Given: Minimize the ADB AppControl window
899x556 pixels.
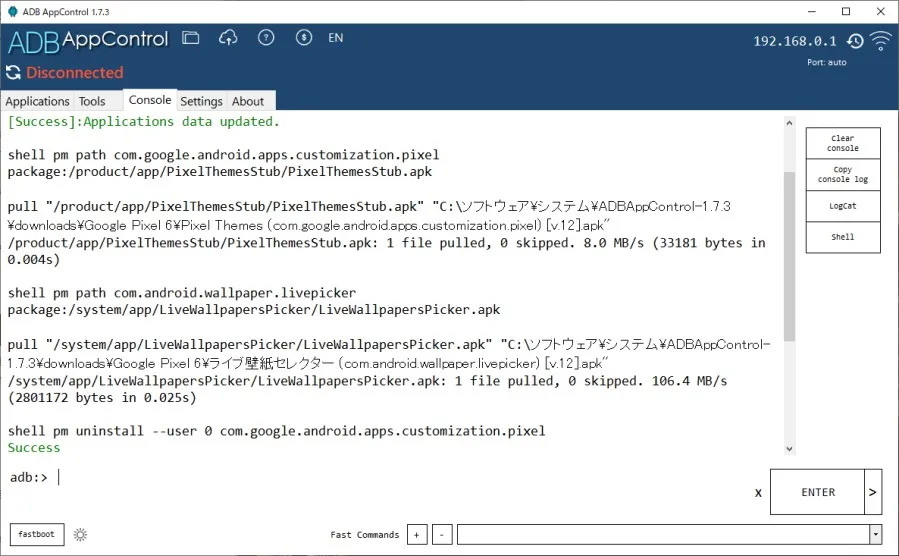Looking at the screenshot, I should point(812,11).
